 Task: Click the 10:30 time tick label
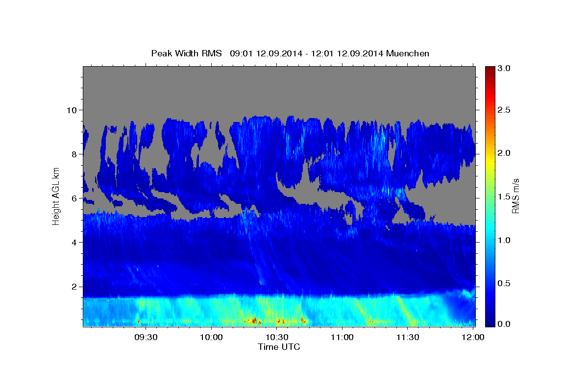[276, 338]
